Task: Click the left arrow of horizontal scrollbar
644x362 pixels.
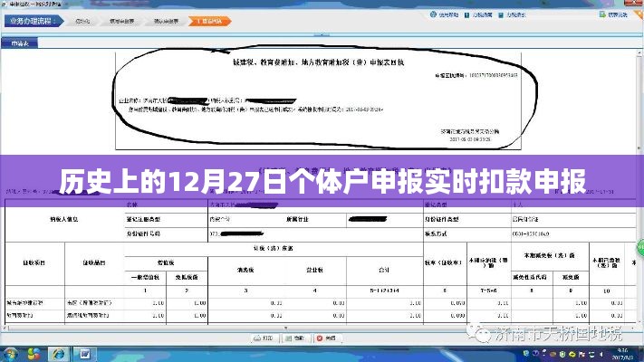Action: pos(5,328)
